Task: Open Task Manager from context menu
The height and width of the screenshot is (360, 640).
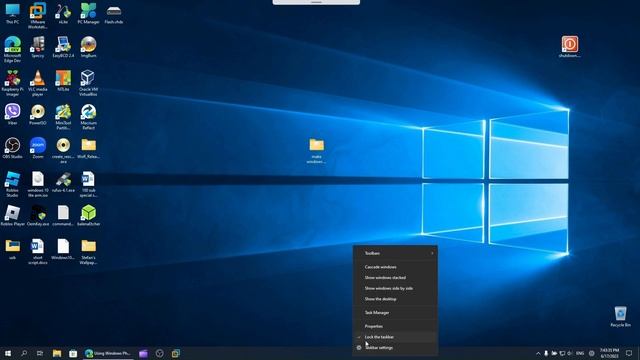Action: (x=395, y=313)
